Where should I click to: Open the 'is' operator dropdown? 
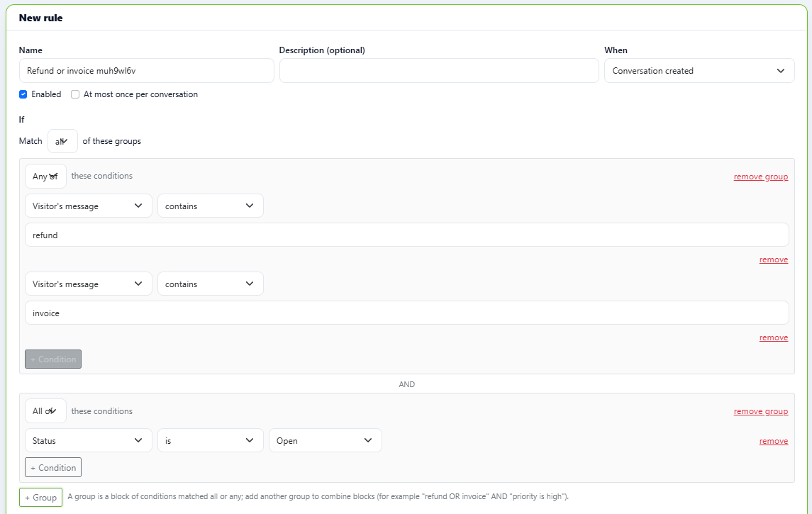[210, 440]
